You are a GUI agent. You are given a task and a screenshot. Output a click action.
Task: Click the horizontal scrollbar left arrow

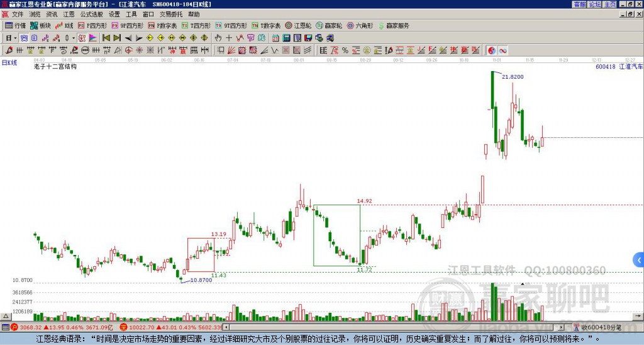tap(226, 327)
